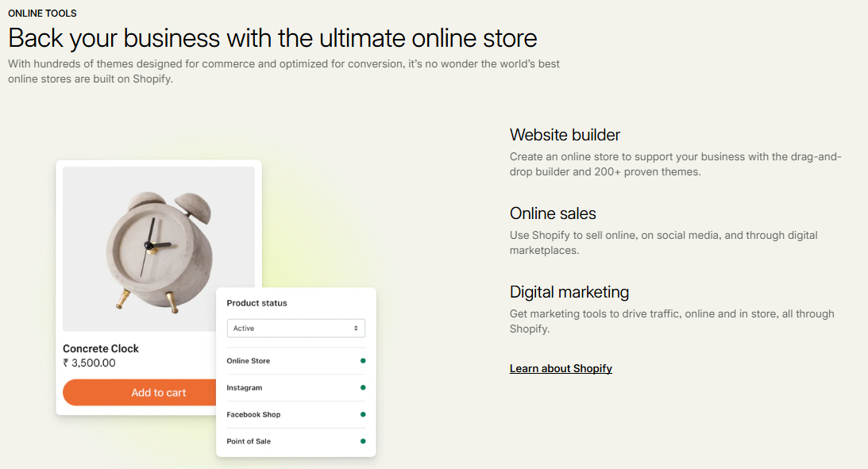868x469 pixels.
Task: Toggle the Facebook Shop green status dot
Action: click(363, 414)
